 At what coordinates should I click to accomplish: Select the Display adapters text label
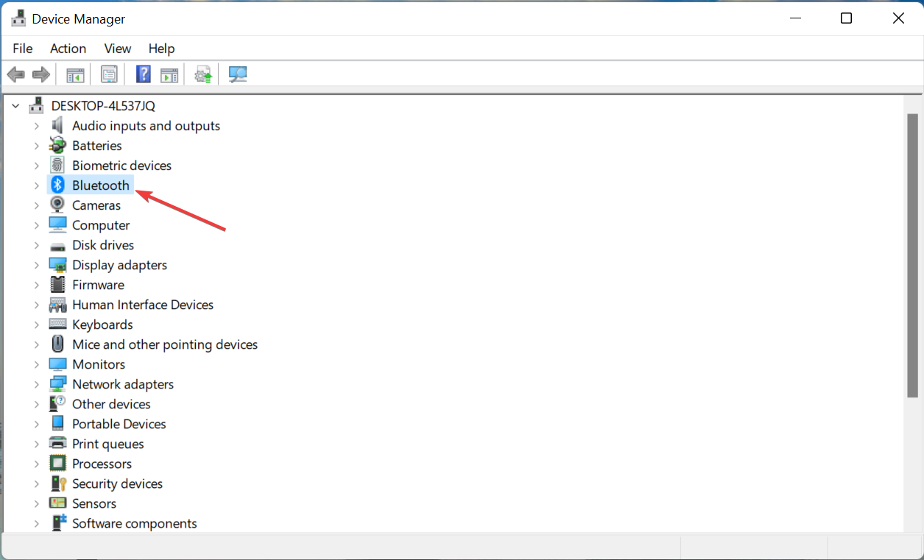tap(119, 265)
